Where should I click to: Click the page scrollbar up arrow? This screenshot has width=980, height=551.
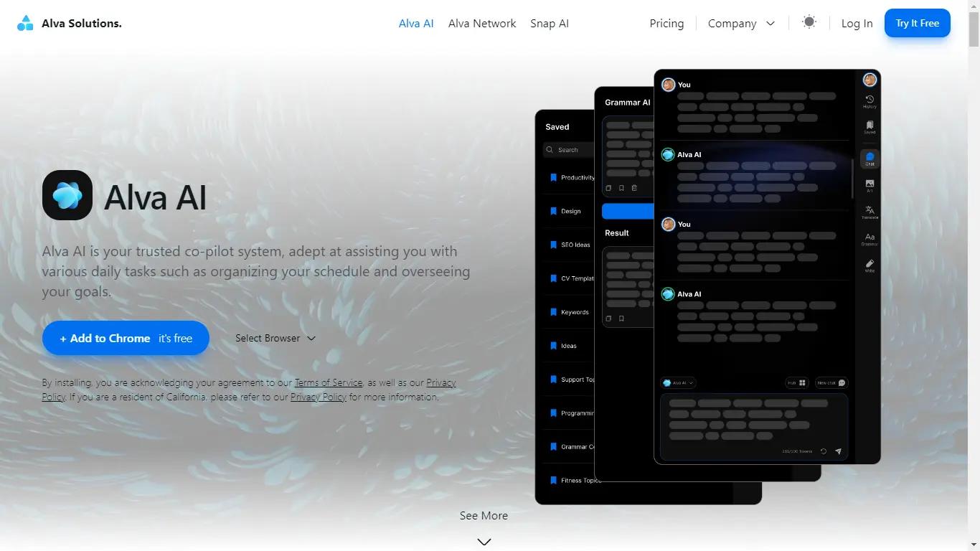coord(974,6)
